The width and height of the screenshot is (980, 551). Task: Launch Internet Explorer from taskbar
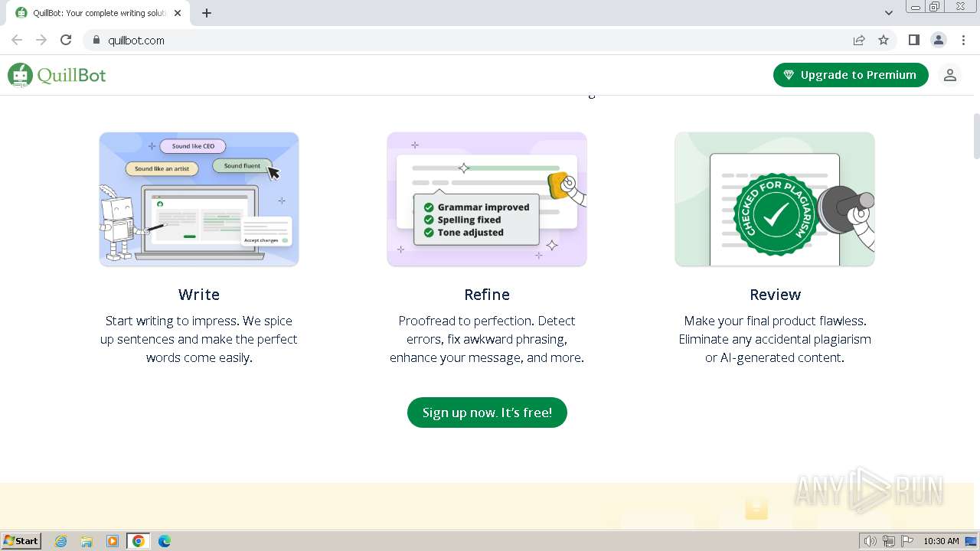61,541
